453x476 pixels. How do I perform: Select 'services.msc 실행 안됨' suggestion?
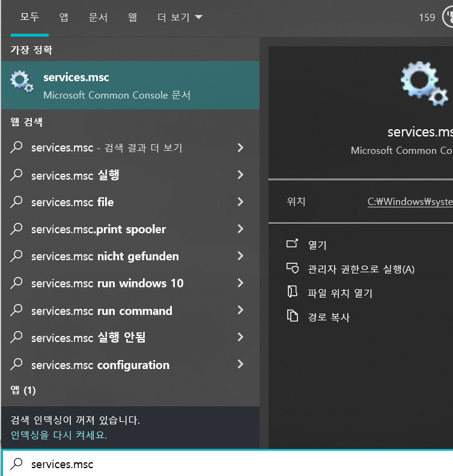coord(130,337)
